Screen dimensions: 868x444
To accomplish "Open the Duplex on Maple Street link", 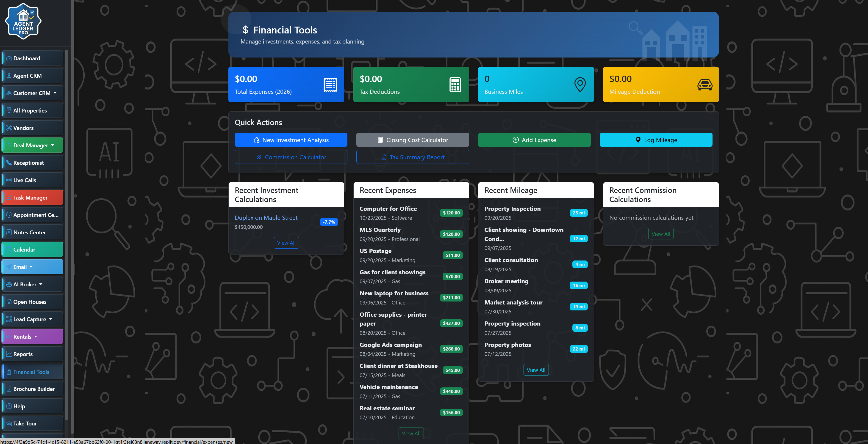I will [x=266, y=217].
